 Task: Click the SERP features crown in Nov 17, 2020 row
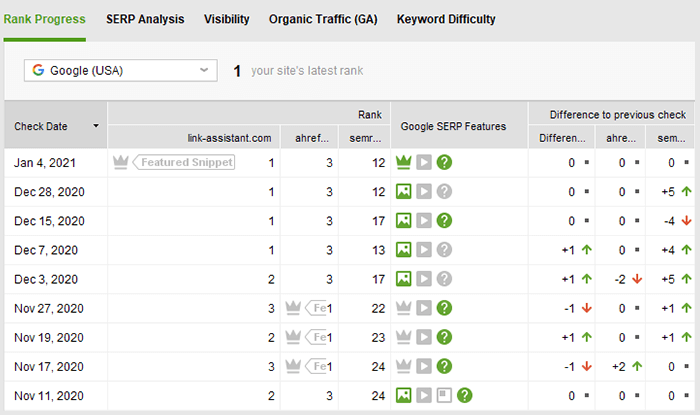[404, 366]
